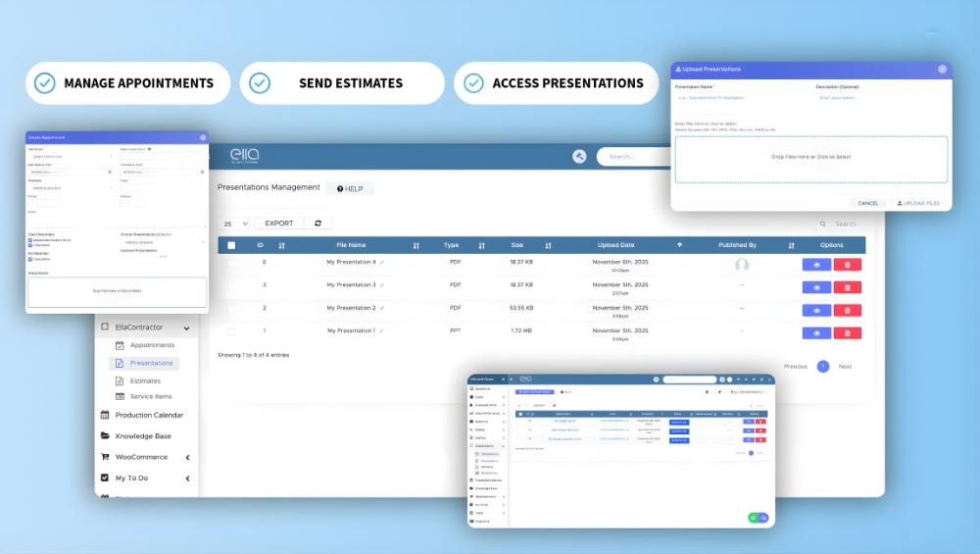
Task: Go to Estimates in the sidebar
Action: (145, 380)
